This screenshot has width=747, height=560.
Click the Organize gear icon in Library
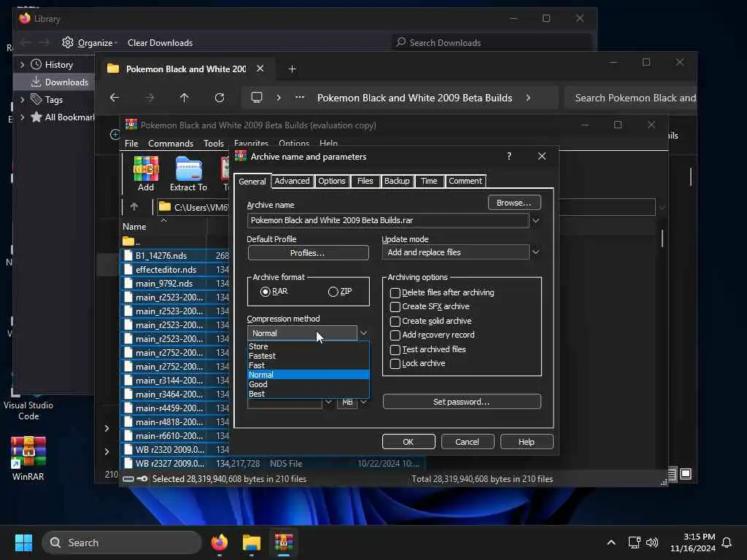(68, 42)
